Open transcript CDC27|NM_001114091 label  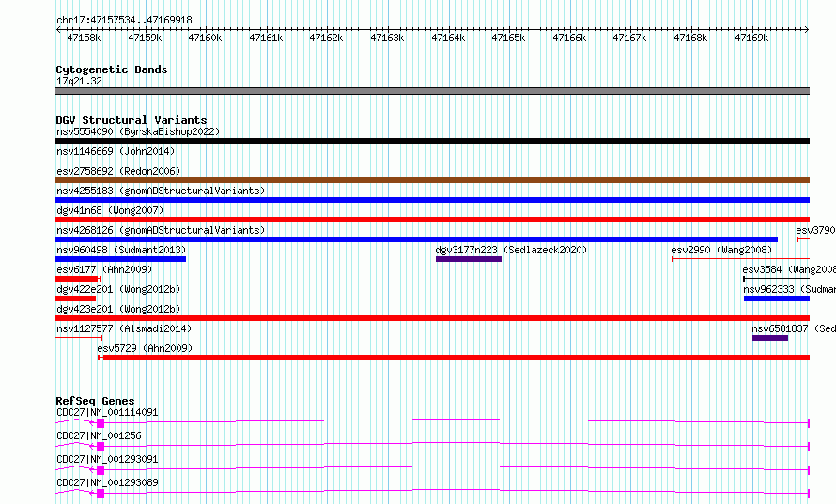point(107,412)
